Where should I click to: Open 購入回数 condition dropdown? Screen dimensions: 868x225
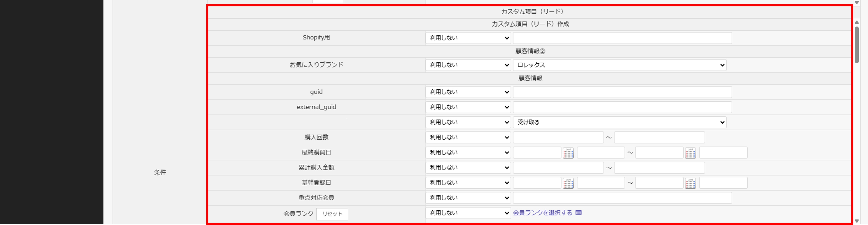(468, 138)
